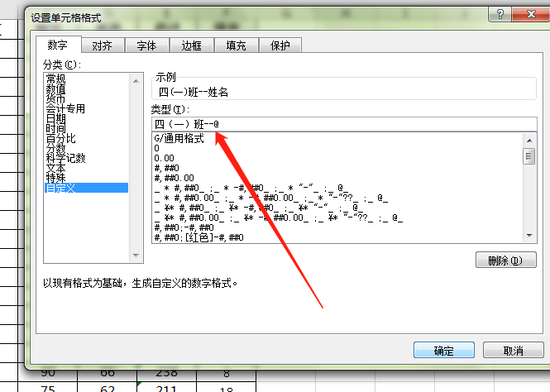The width and height of the screenshot is (550, 392).
Task: Click spreadsheet cell containing 75
Action: click(x=48, y=387)
